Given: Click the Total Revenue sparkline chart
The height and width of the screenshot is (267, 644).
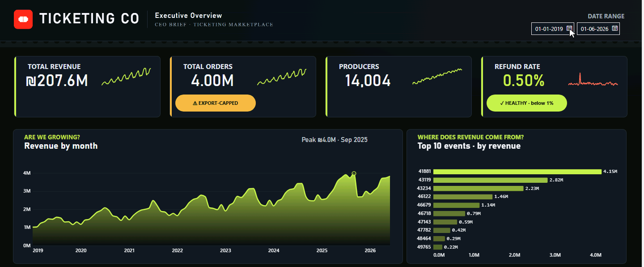Looking at the screenshot, I should 126,76.
